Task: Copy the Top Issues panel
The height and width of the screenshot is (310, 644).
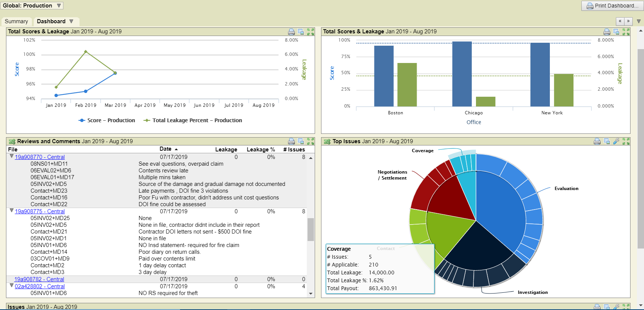Action: coord(607,141)
